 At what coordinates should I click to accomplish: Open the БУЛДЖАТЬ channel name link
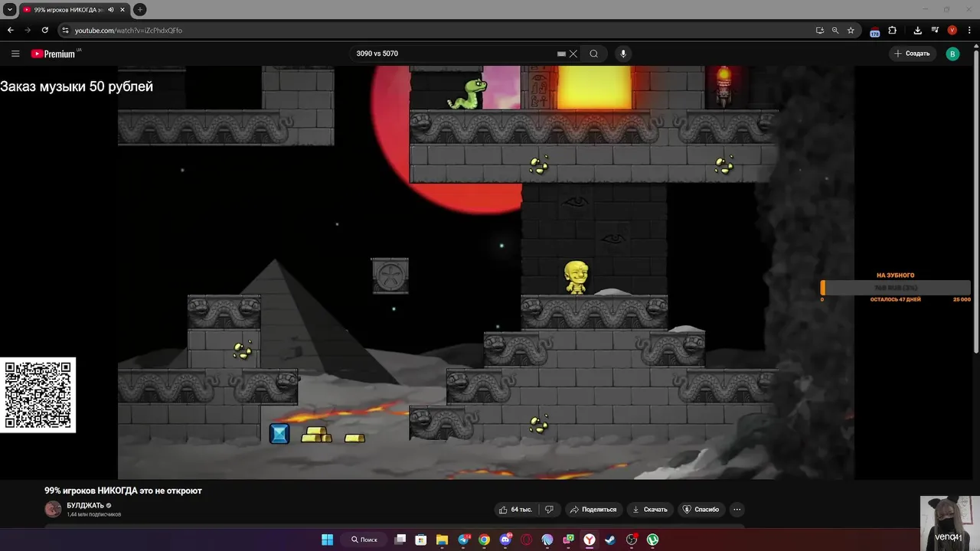[85, 505]
